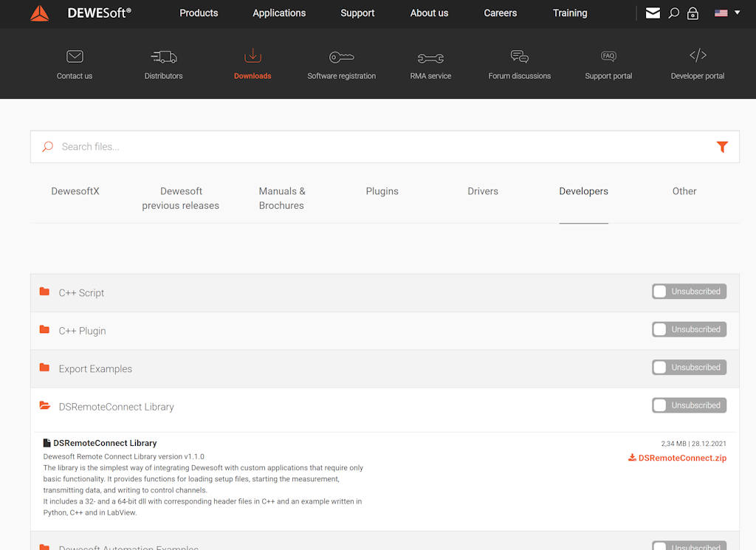This screenshot has width=756, height=550.
Task: Toggle subscription for C++ Script
Action: click(689, 292)
